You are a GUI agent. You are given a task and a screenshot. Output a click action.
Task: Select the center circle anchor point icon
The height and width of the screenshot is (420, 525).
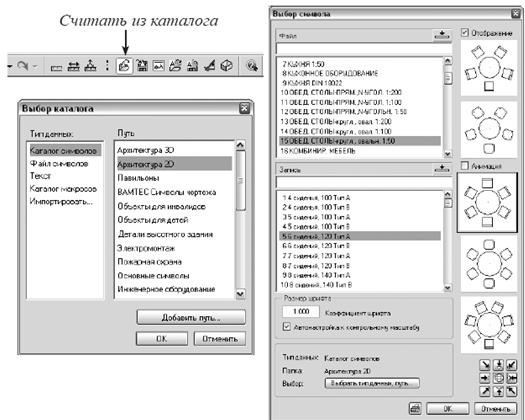click(499, 378)
